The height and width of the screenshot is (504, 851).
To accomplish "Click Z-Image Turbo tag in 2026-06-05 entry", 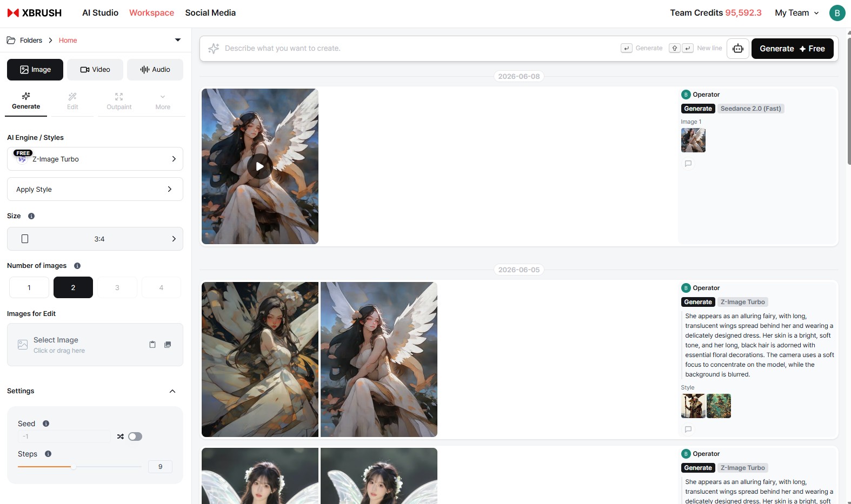I will click(x=743, y=302).
